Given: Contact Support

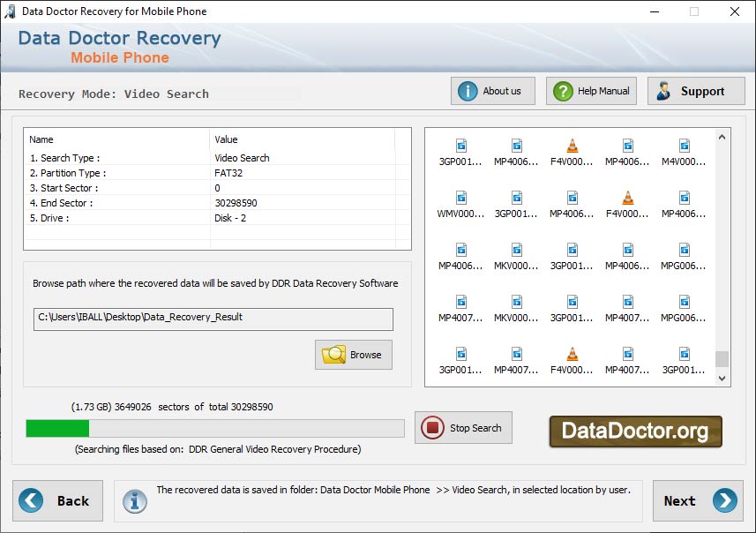Looking at the screenshot, I should pyautogui.click(x=695, y=90).
